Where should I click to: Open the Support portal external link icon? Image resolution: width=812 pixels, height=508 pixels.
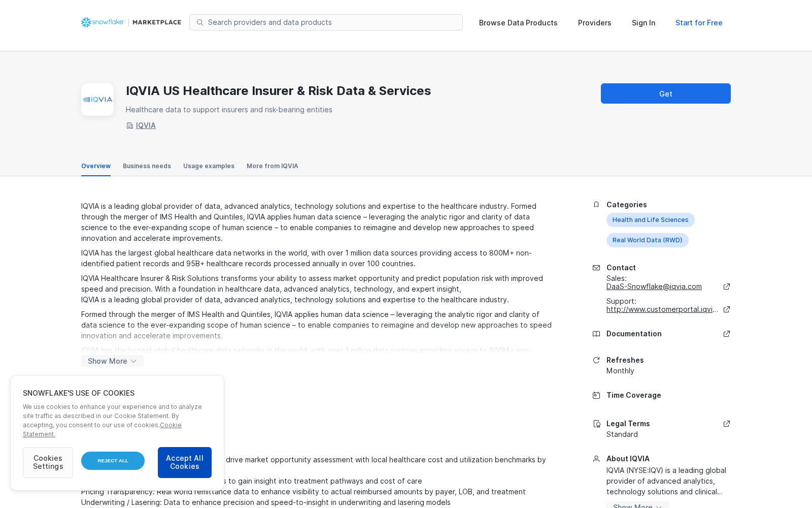pyautogui.click(x=727, y=309)
